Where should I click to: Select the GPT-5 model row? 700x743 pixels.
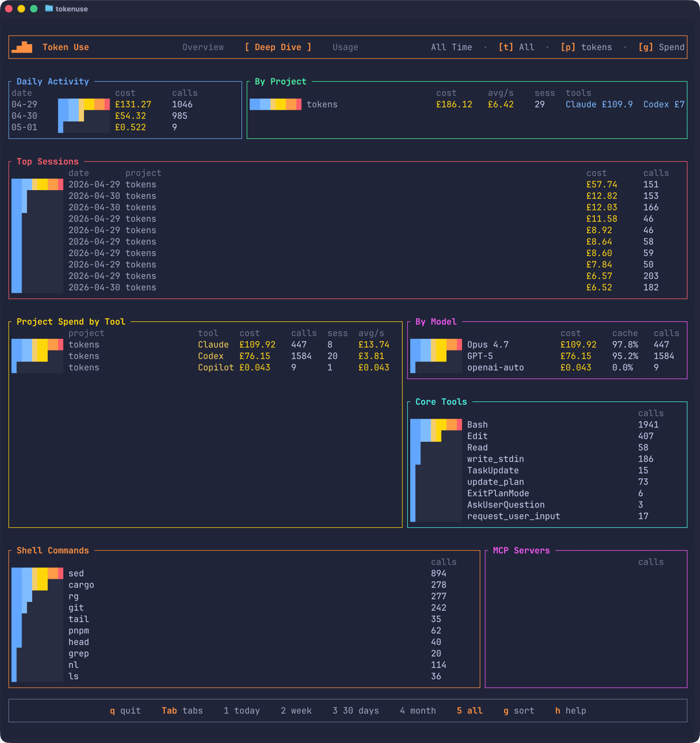(x=547, y=356)
